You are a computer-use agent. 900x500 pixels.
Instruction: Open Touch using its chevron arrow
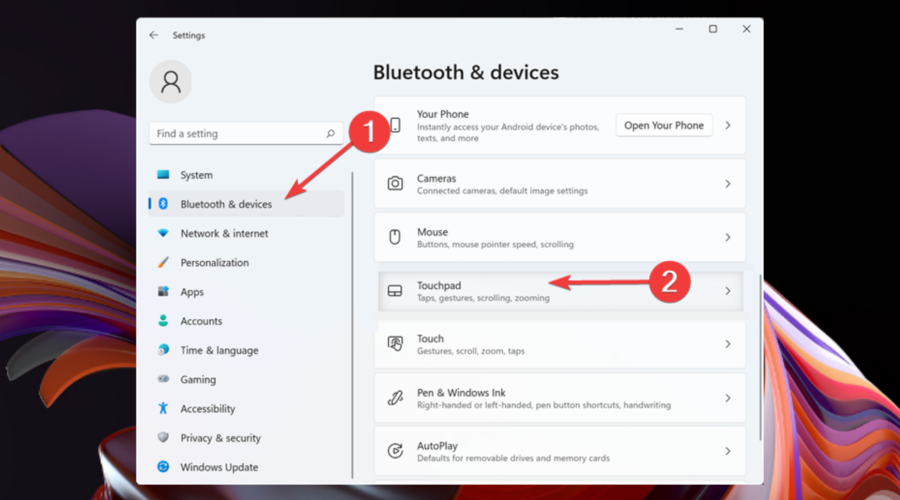[728, 344]
